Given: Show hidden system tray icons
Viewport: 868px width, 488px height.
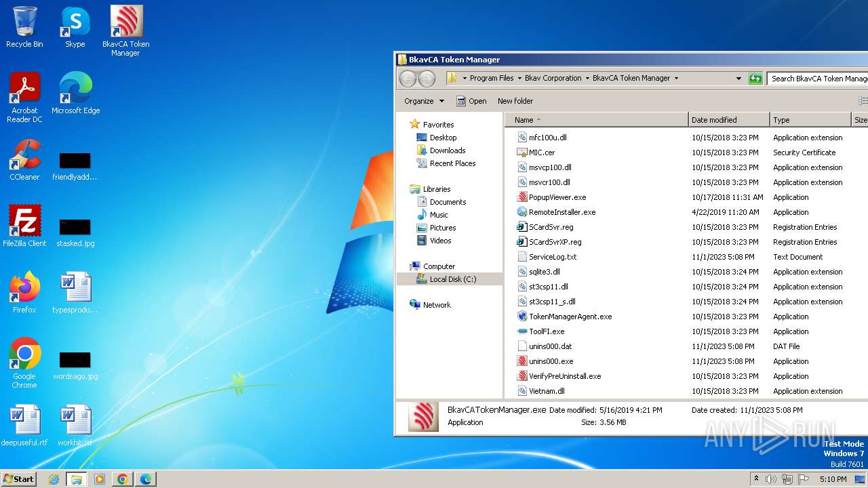Looking at the screenshot, I should click(756, 479).
